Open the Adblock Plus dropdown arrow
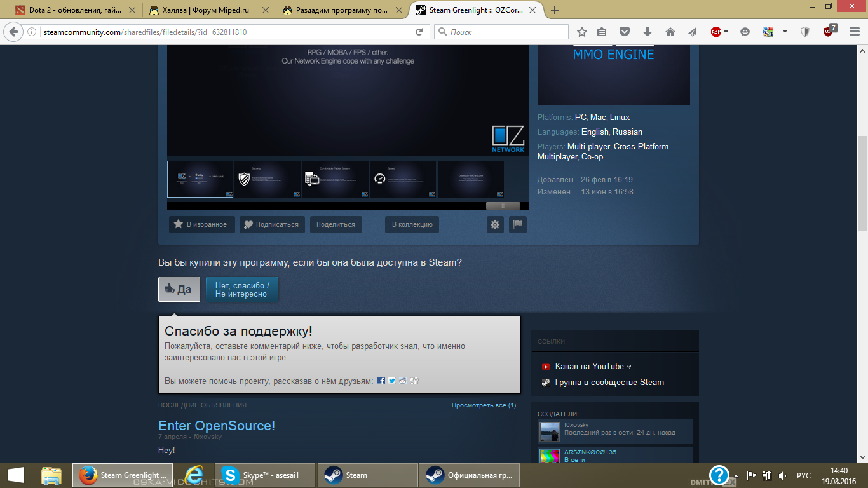 (726, 32)
